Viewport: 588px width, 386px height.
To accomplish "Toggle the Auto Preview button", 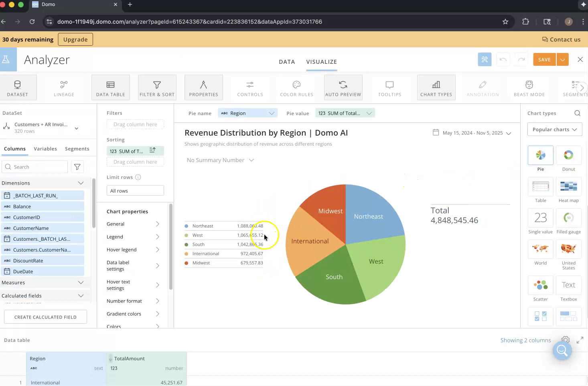I will (343, 87).
